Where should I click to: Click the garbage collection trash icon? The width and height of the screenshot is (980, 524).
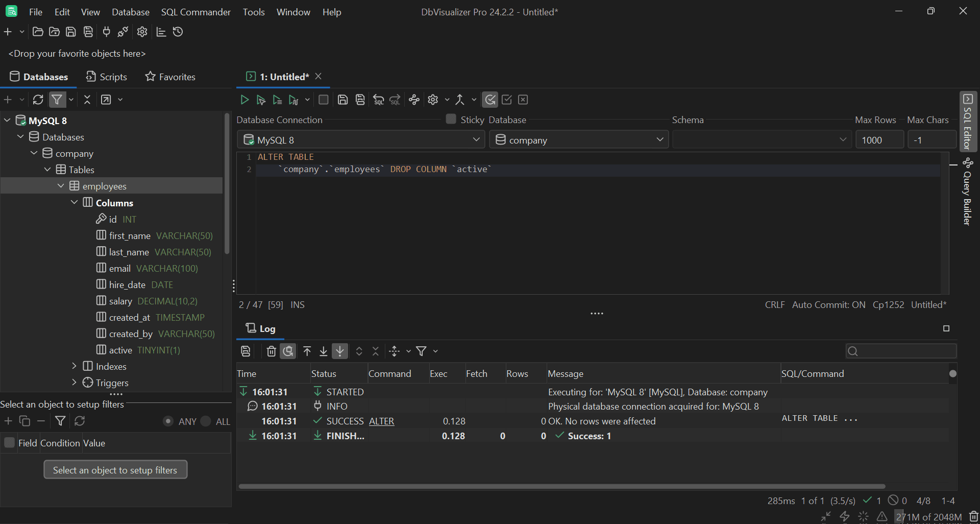(973, 516)
